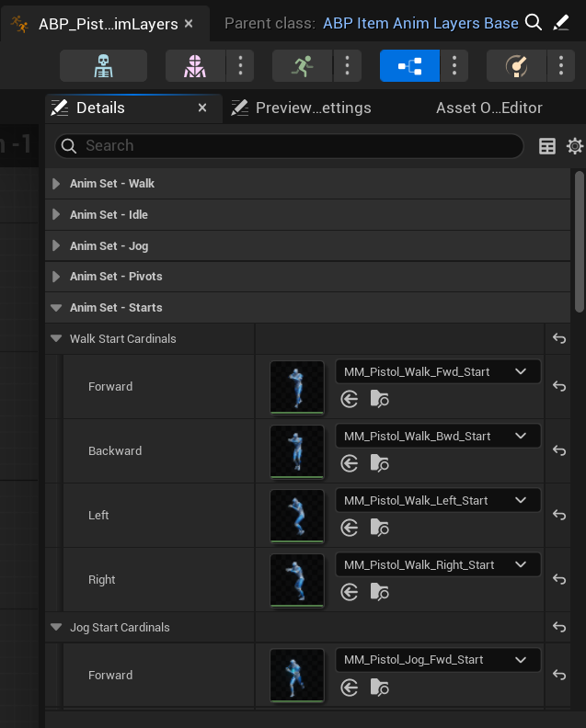Click the MM_Pistol_Walk_Fwd_Start thumbnail
The height and width of the screenshot is (728, 586).
(x=297, y=387)
